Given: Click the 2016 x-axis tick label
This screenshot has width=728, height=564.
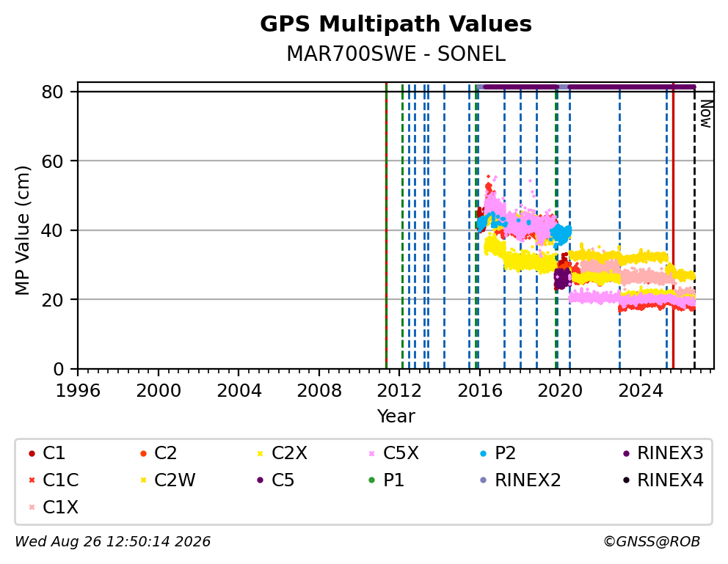Looking at the screenshot, I should pos(480,391).
